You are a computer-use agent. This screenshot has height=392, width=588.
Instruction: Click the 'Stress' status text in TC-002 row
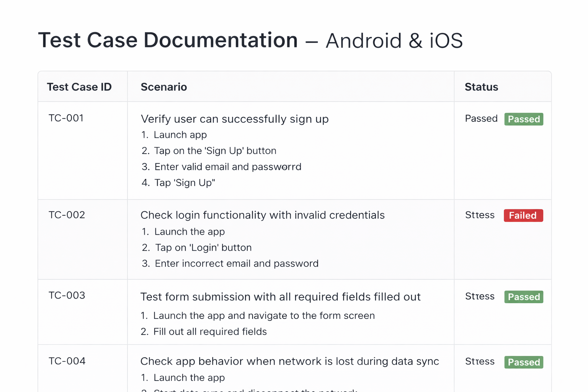click(480, 215)
